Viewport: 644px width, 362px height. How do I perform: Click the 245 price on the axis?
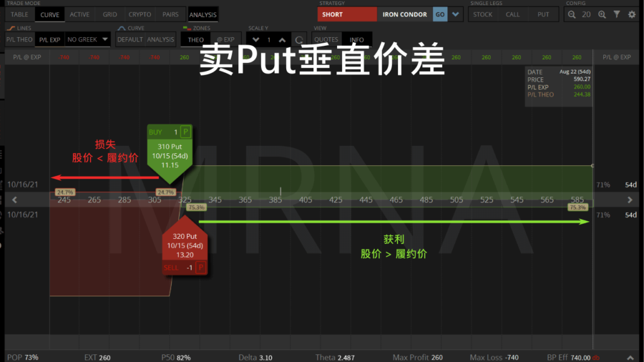(x=64, y=200)
